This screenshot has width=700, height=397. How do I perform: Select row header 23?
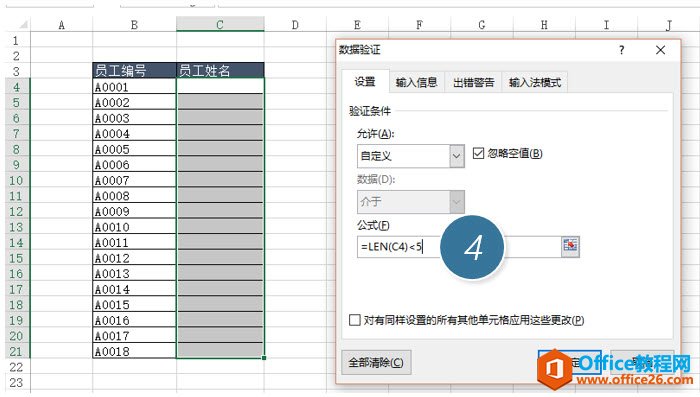[x=16, y=383]
